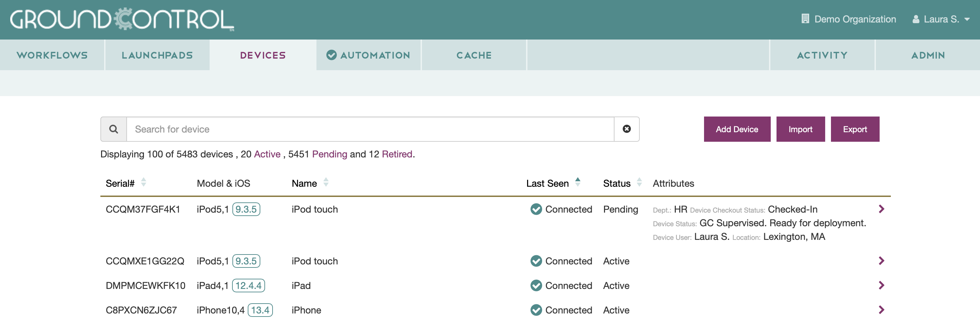Screen dimensions: 980x323
Task: Click the iPhone10,4 model text
Action: tap(220, 310)
